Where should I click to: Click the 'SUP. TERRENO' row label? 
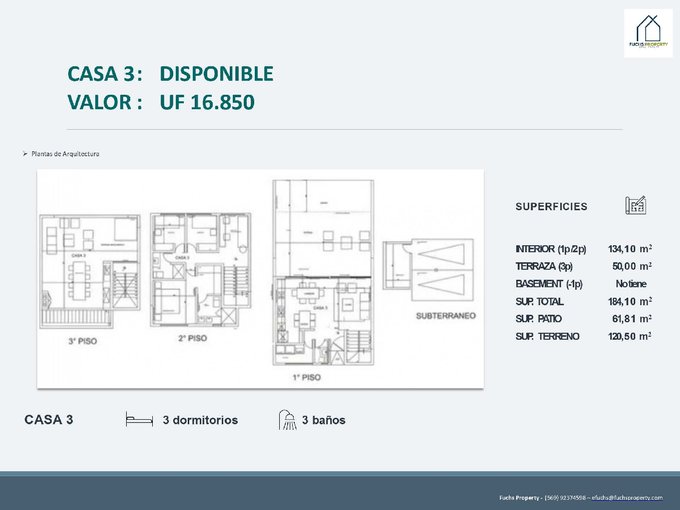click(547, 336)
